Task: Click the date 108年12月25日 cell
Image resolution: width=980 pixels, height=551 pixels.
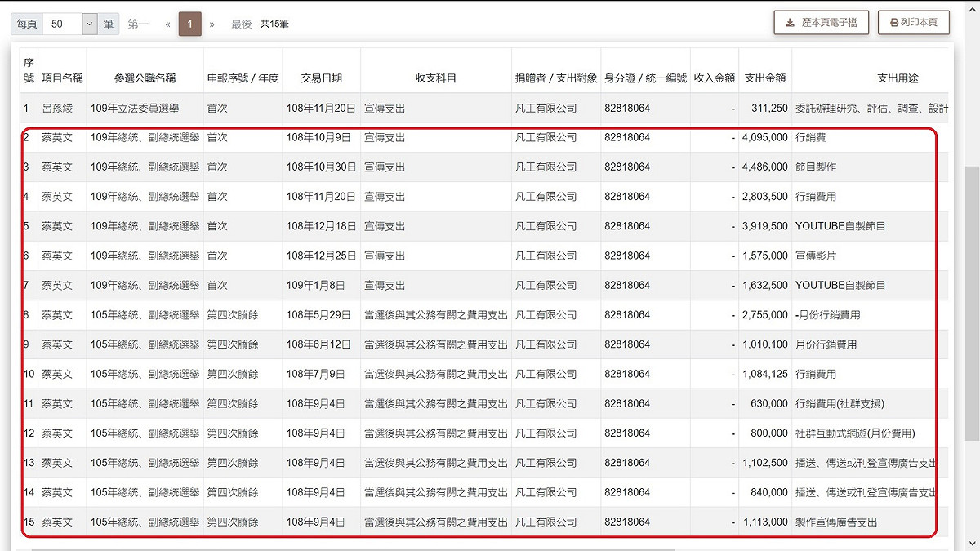Action: [321, 256]
